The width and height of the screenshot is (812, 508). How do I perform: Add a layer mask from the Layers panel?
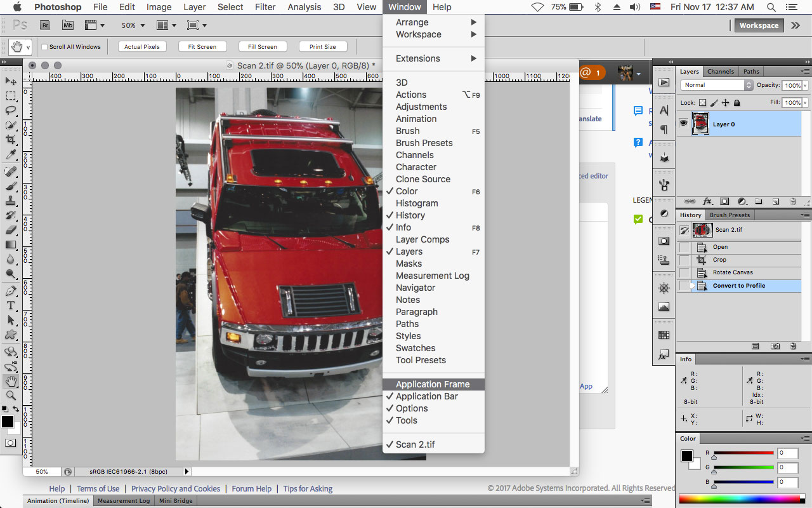724,201
